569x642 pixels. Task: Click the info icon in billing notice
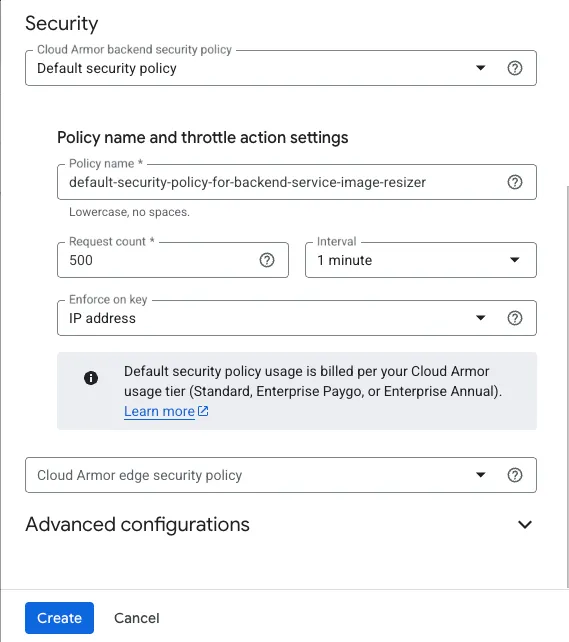[91, 378]
